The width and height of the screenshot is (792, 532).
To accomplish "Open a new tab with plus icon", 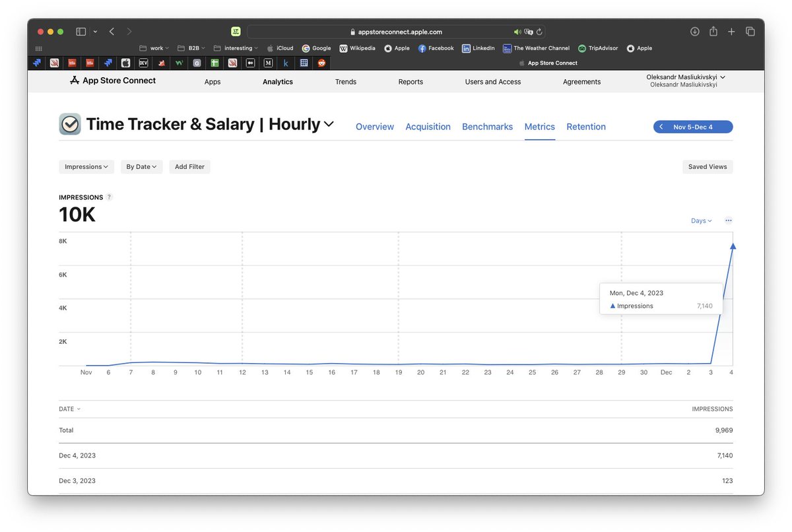I will coord(731,32).
